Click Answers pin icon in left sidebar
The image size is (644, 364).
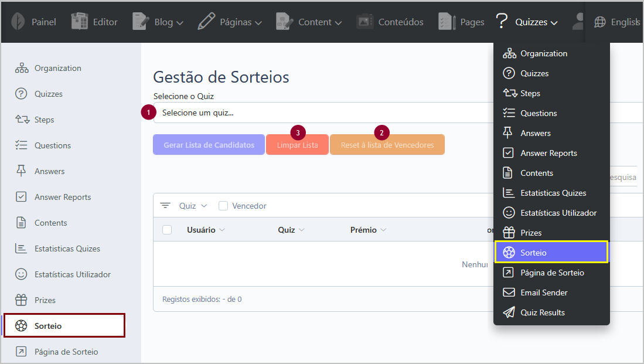(x=21, y=171)
